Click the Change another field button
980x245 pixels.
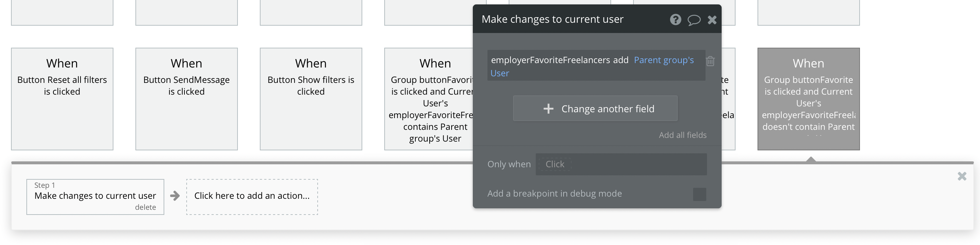(x=595, y=109)
